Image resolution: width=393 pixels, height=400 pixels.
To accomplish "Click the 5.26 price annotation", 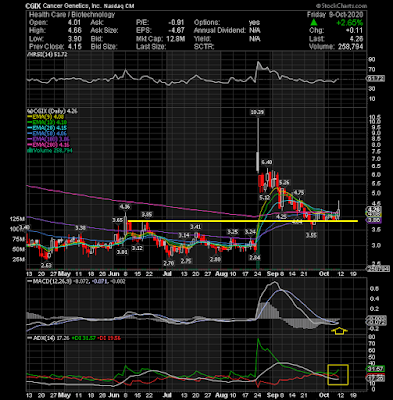I will pyautogui.click(x=284, y=182).
